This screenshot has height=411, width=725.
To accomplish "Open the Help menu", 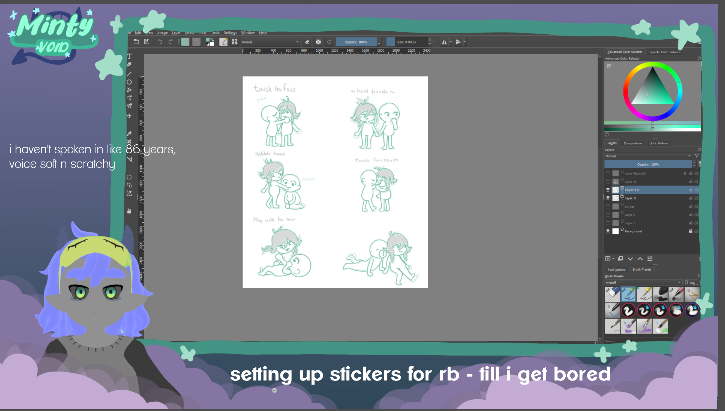I will pyautogui.click(x=263, y=33).
